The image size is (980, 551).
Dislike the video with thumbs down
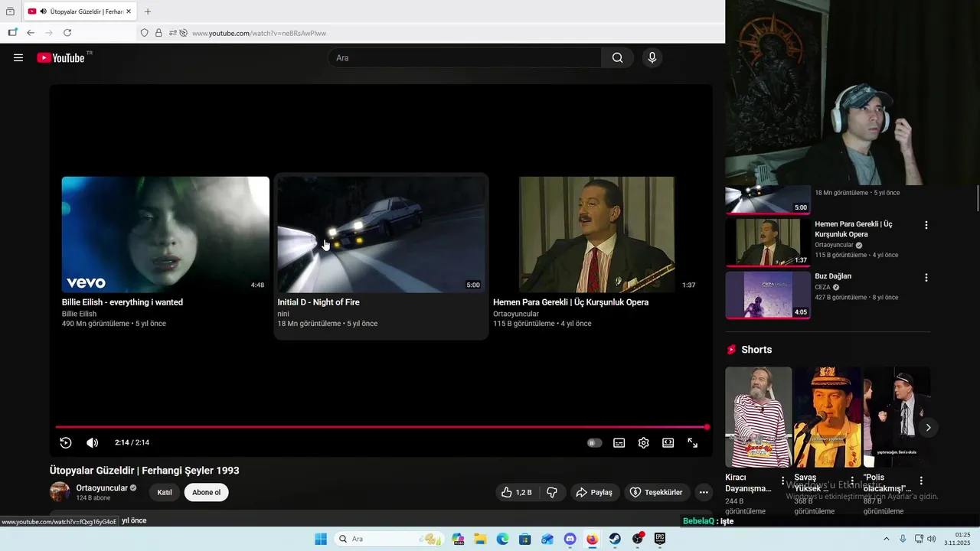coord(552,492)
